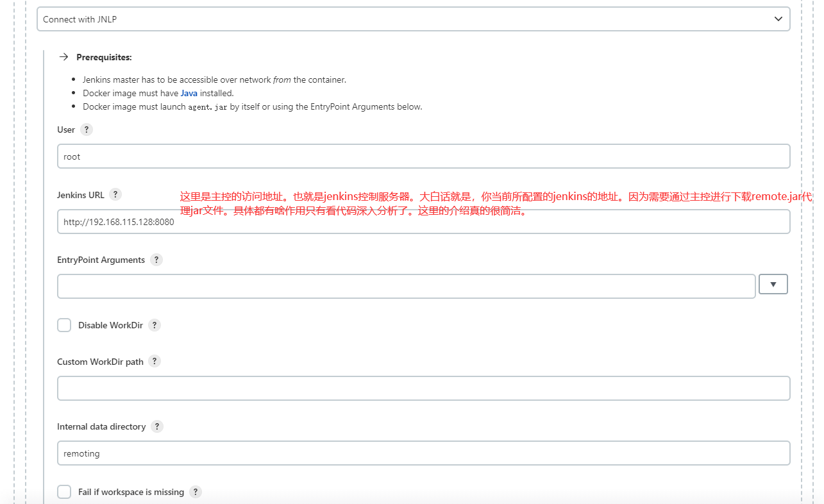Click the text about Jenkins master network access
Image resolution: width=824 pixels, height=504 pixels.
(x=215, y=80)
